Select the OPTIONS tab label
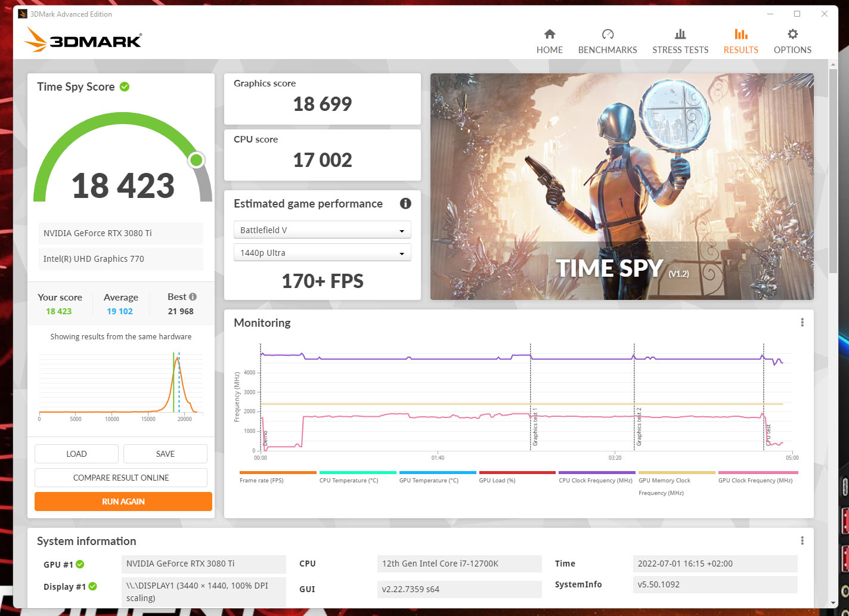The width and height of the screenshot is (849, 616). pos(792,50)
